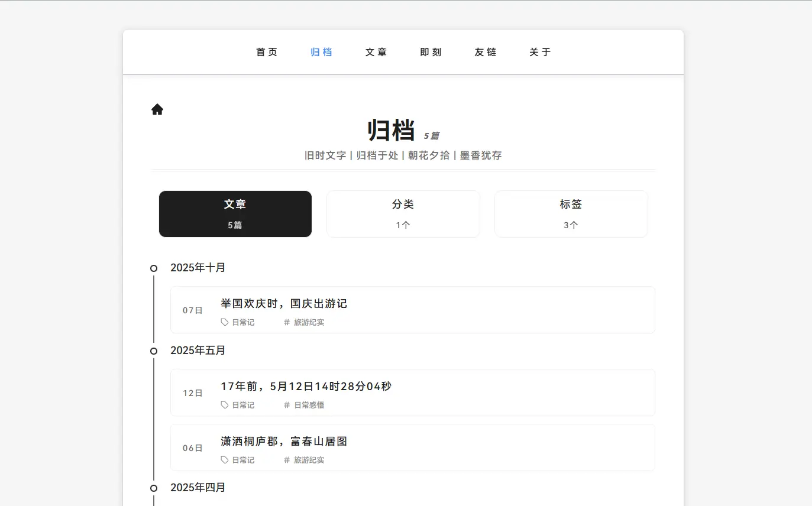Viewport: 812px width, 506px height.
Task: Visit the 友链 page
Action: click(486, 52)
